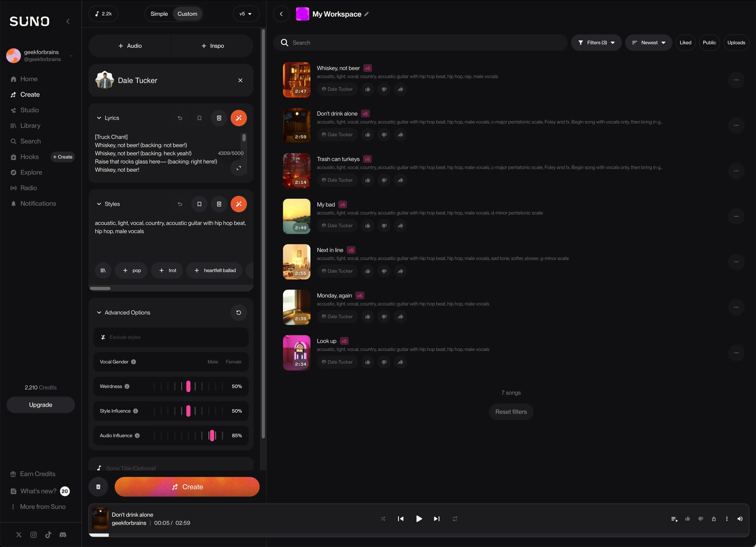Open the Newest sort dropdown
The height and width of the screenshot is (547, 756).
(x=648, y=42)
